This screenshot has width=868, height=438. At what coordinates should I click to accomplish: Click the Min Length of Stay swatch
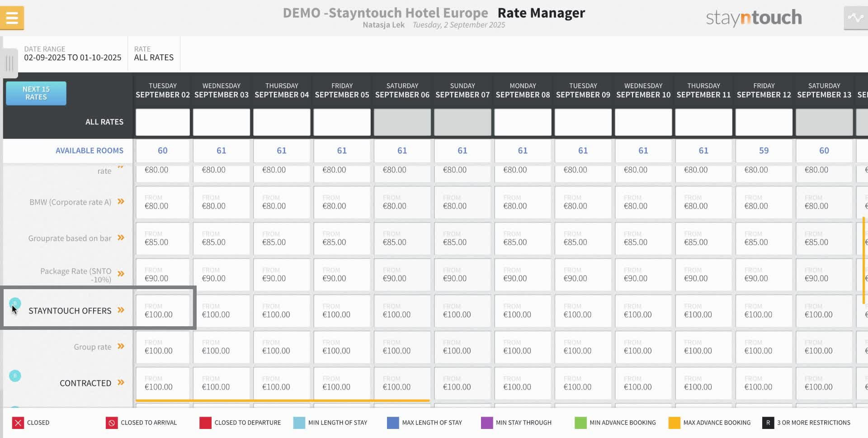pyautogui.click(x=299, y=423)
